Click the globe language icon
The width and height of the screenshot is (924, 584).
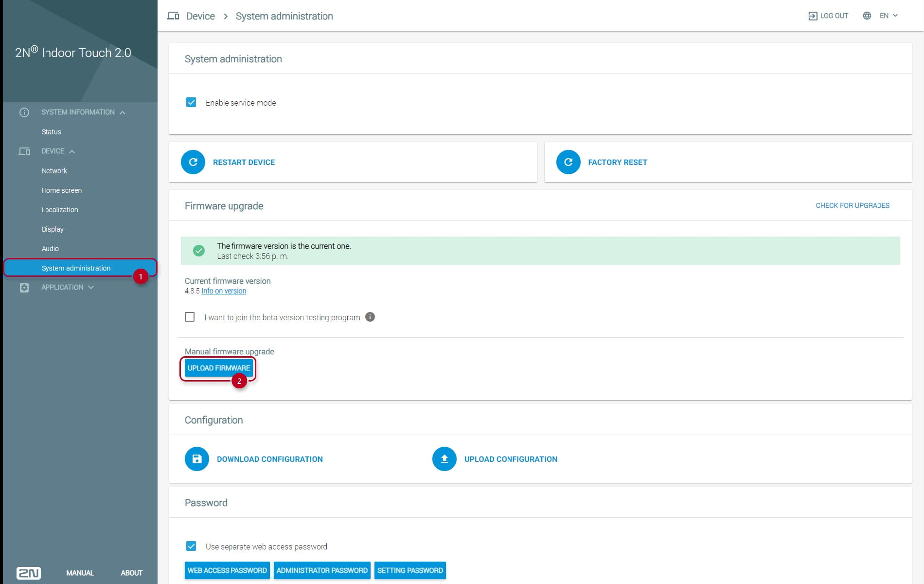point(867,16)
